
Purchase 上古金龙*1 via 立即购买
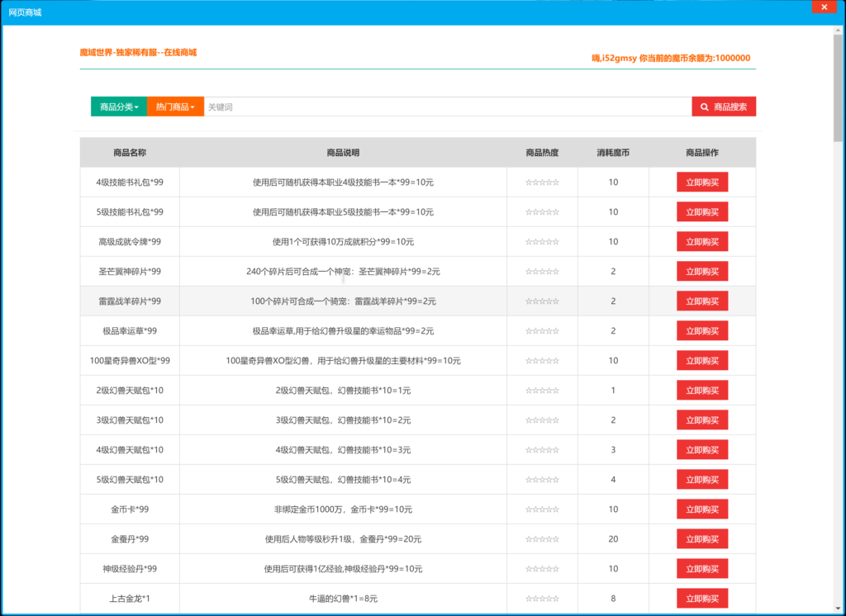click(x=702, y=598)
